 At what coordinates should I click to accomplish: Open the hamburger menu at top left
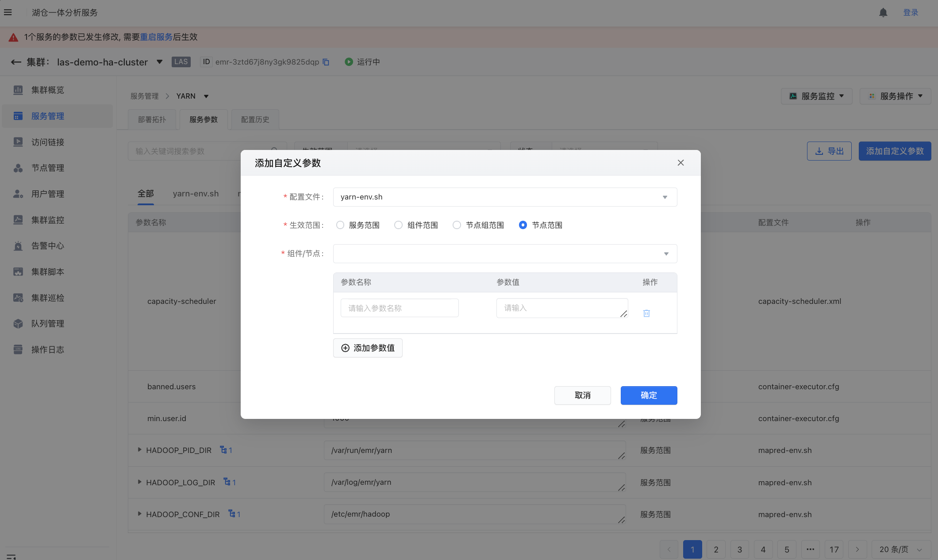[8, 12]
